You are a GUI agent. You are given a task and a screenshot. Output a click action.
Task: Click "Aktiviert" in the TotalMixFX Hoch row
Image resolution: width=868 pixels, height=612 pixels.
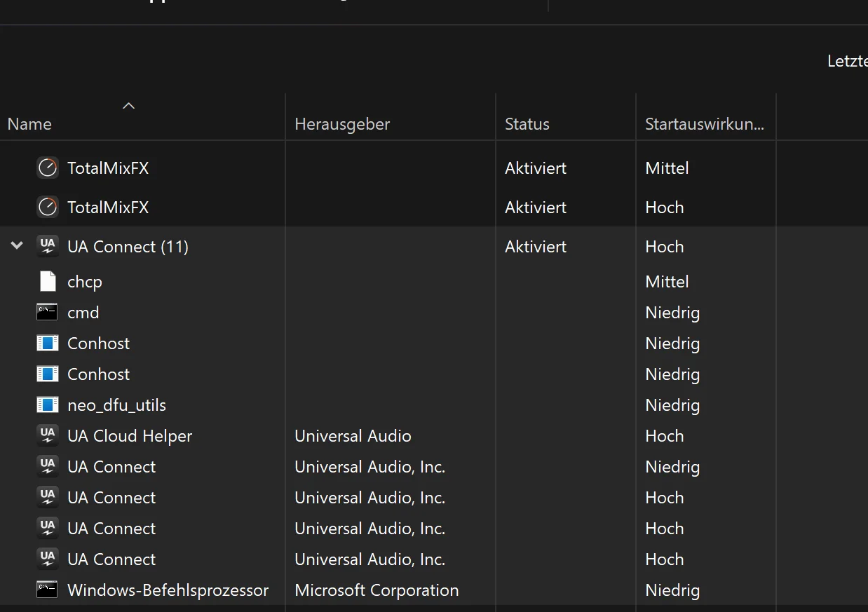pyautogui.click(x=536, y=208)
